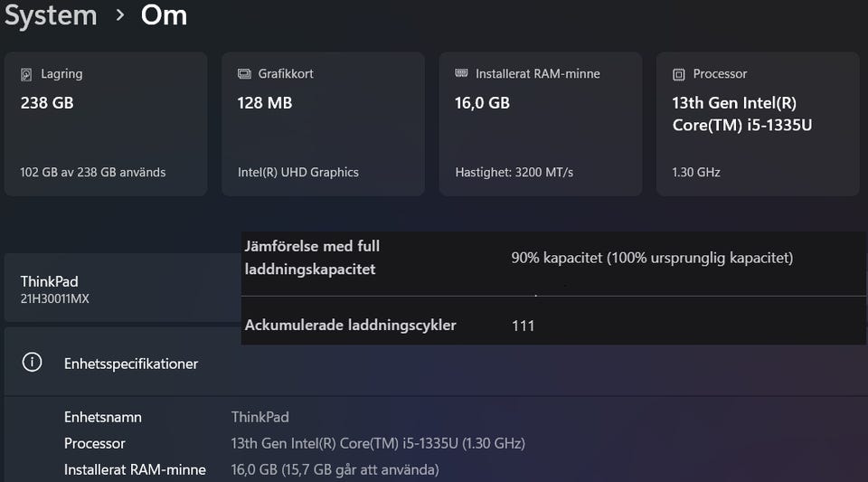Click the Lagring storage drive icon
The image size is (868, 482).
click(26, 74)
